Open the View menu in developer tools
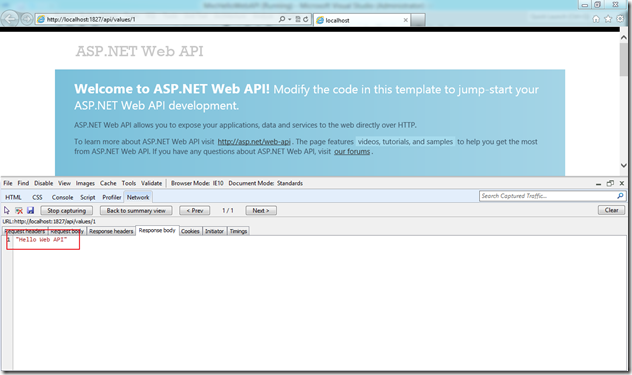632x375 pixels. tap(64, 183)
